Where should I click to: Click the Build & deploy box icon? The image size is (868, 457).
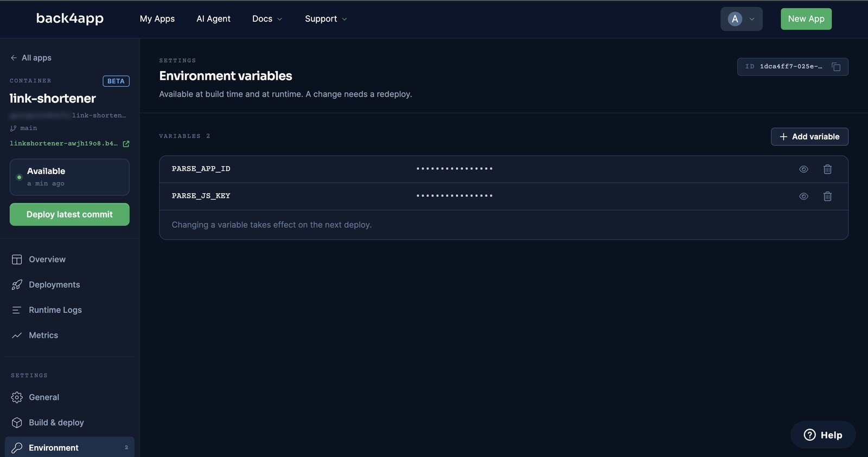(17, 422)
